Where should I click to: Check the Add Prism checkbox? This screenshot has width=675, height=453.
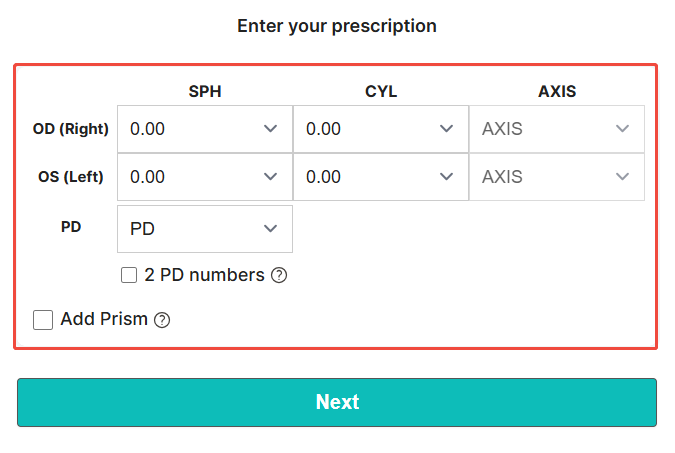(43, 320)
